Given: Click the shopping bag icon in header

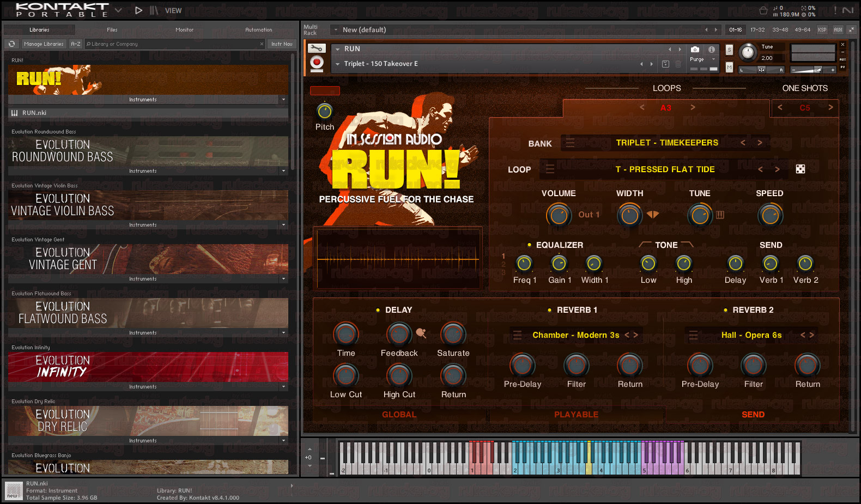Looking at the screenshot, I should tap(763, 10).
